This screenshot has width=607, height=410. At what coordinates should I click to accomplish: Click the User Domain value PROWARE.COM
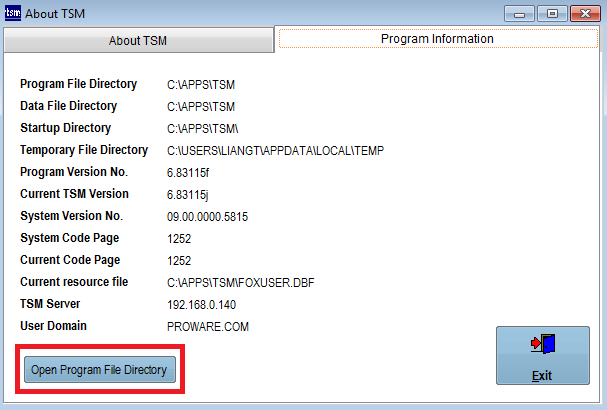coord(207,327)
